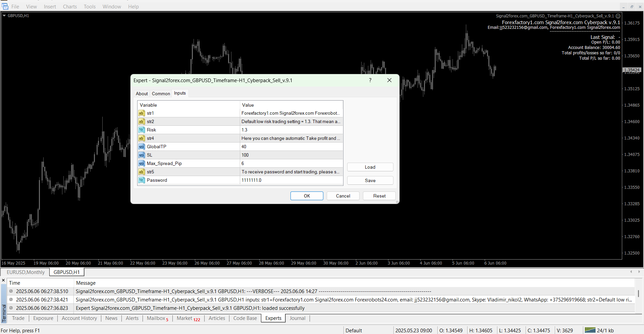This screenshot has height=334, width=644.
Task: Close the terminal panel with X
Action: pos(3,280)
